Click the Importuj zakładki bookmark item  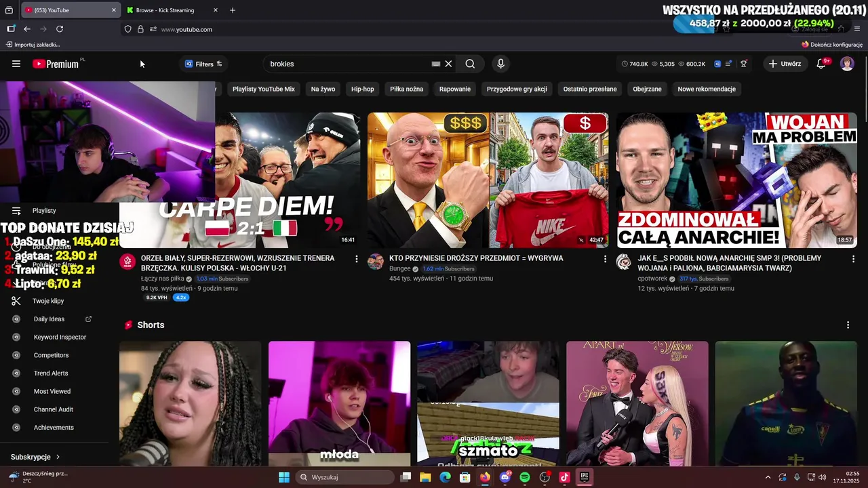33,45
